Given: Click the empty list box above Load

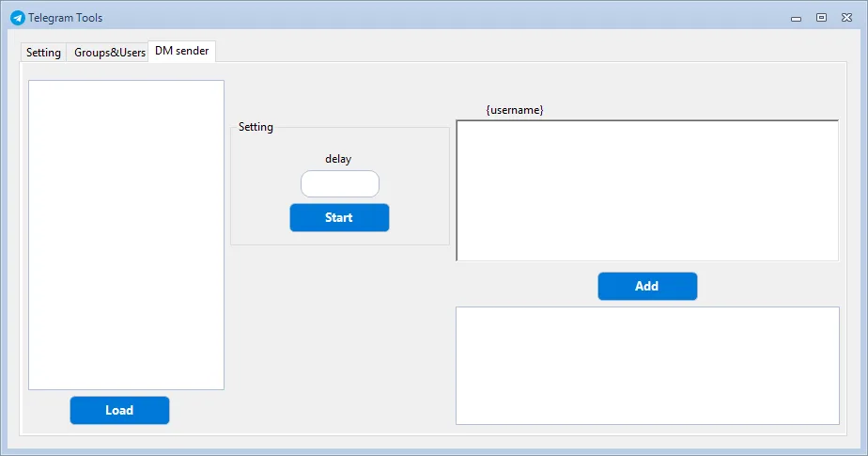Looking at the screenshot, I should [126, 234].
